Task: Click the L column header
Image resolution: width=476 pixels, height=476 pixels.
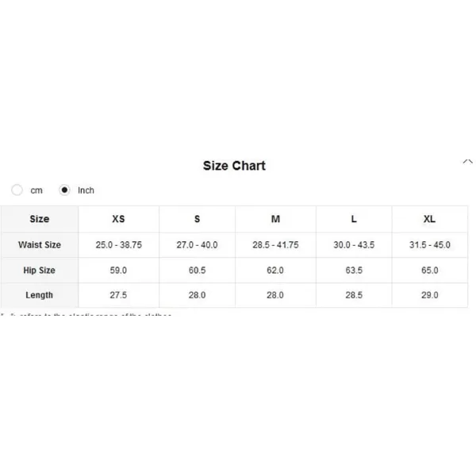Action: pos(354,219)
